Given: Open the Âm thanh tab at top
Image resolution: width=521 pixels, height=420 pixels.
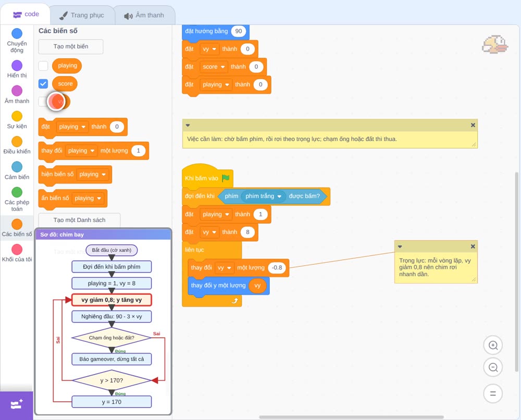Looking at the screenshot, I should coord(144,15).
